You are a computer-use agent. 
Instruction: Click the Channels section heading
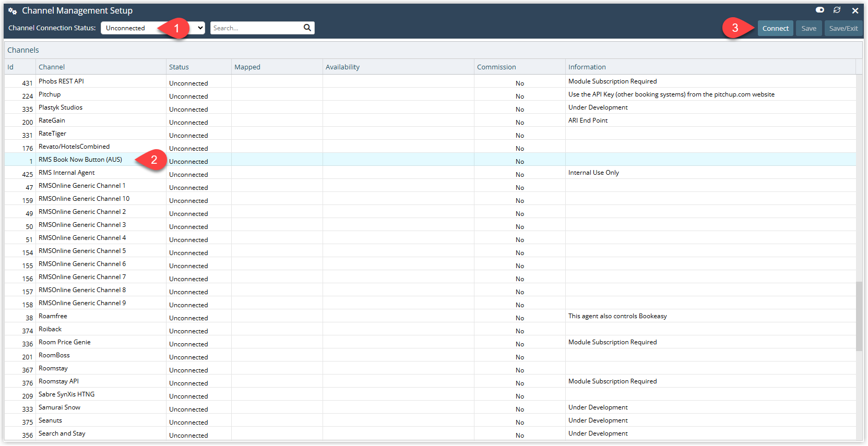(x=23, y=50)
